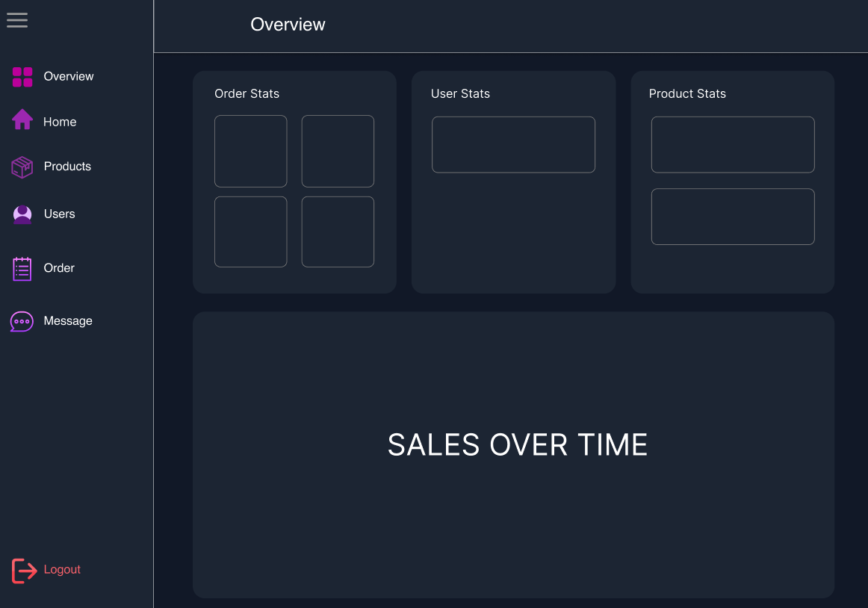Click the purple Home house icon
The height and width of the screenshot is (608, 868).
[x=22, y=120]
